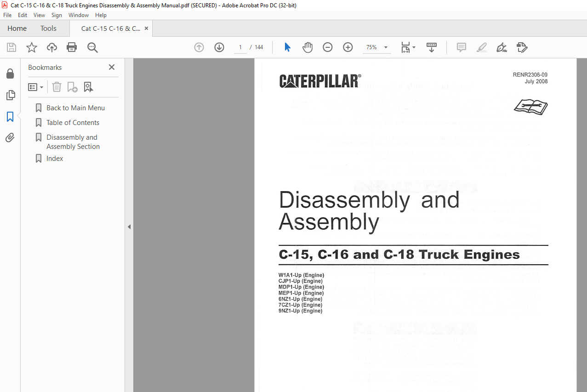This screenshot has width=587, height=392.
Task: Open the View menu
Action: point(39,15)
